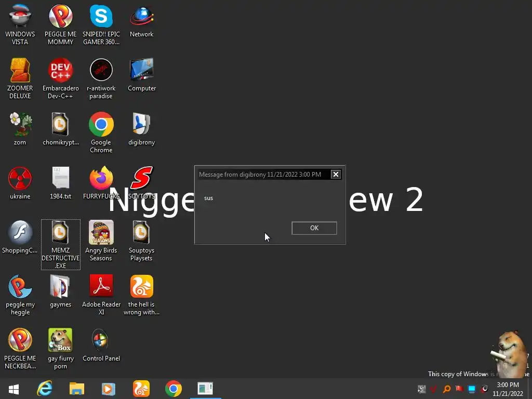Open Chrome from the taskbar

click(173, 389)
